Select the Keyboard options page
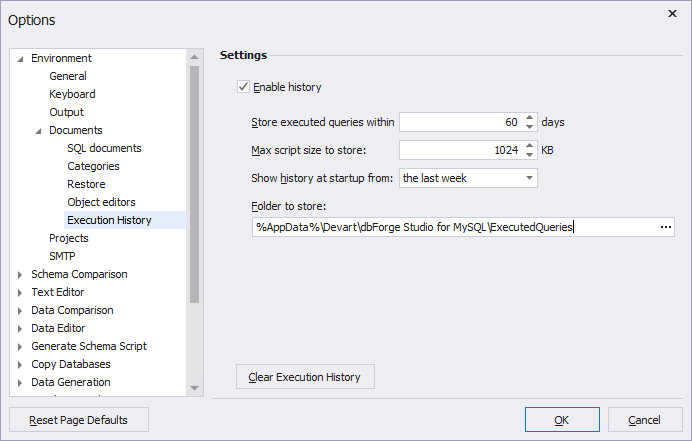Screen dimensions: 692x441 point(72,94)
